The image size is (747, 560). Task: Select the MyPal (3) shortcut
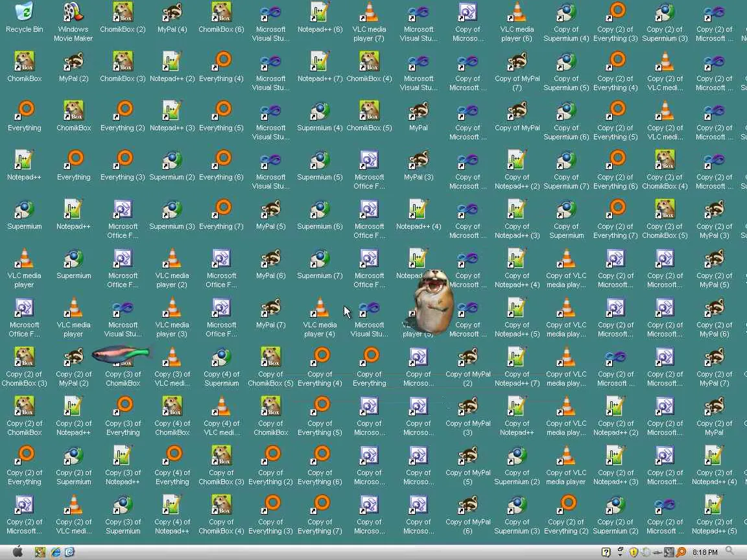click(418, 166)
